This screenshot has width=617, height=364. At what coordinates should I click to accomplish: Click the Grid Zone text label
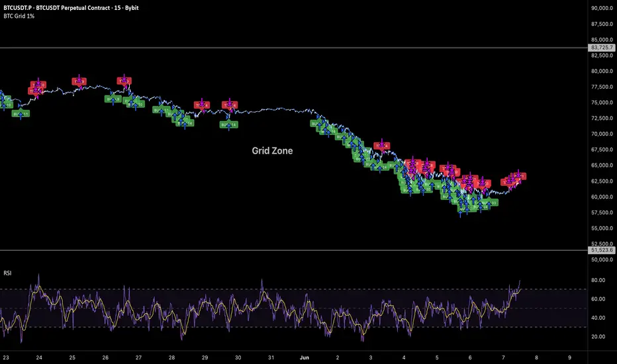pos(272,151)
